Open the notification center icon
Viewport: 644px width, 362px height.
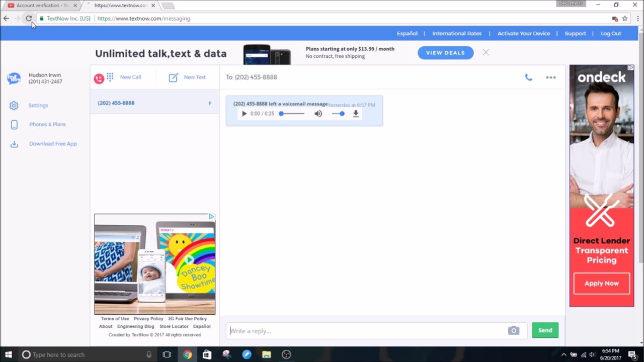632,354
